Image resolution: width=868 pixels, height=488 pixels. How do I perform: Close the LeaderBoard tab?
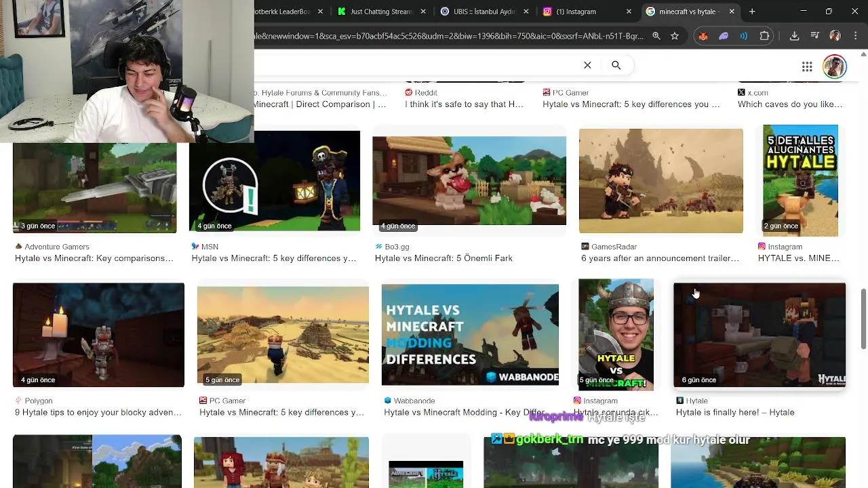320,12
